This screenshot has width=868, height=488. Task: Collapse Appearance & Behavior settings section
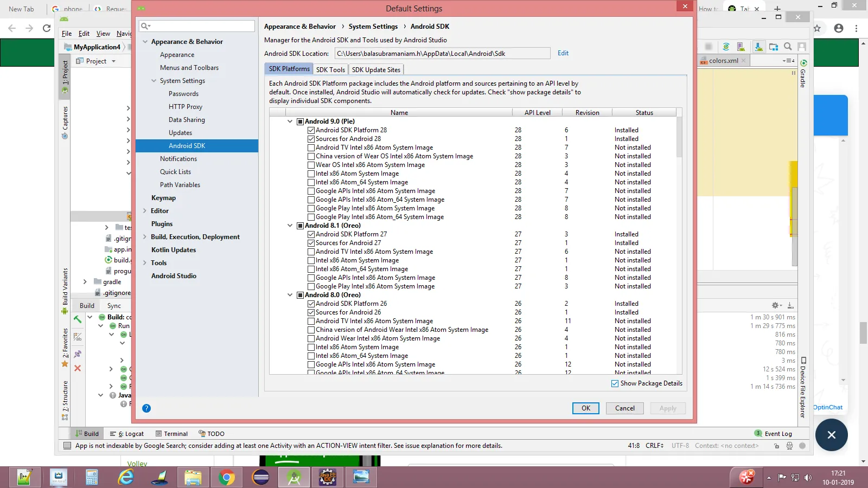(145, 42)
